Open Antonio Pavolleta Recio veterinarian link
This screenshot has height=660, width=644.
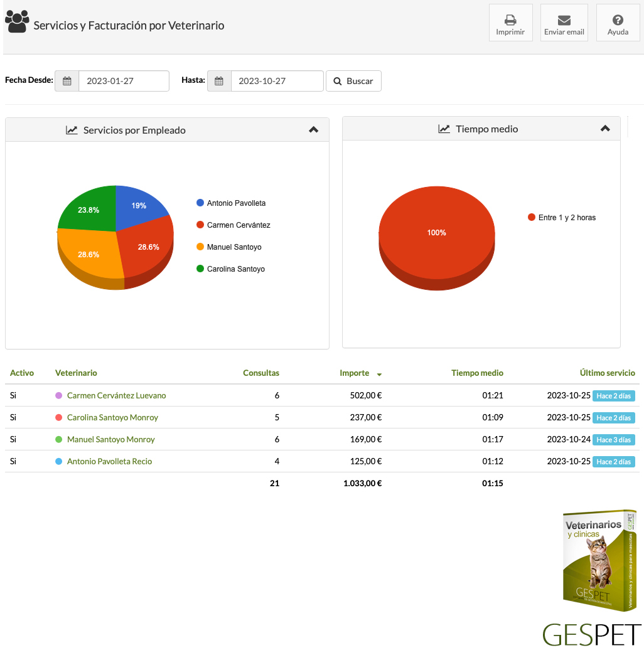(109, 462)
